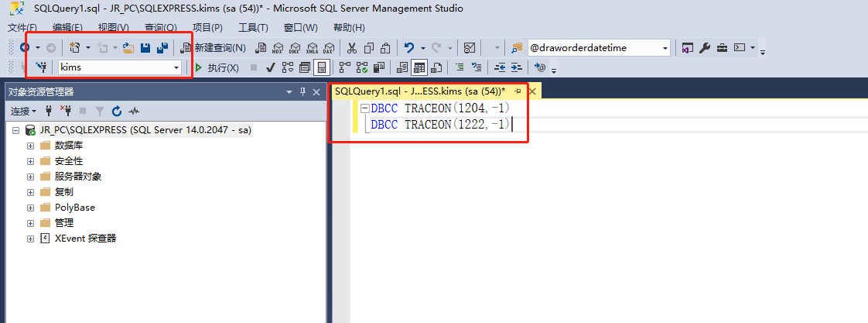The height and width of the screenshot is (323, 868).
Task: Save the query with the floppy icon
Action: click(145, 48)
